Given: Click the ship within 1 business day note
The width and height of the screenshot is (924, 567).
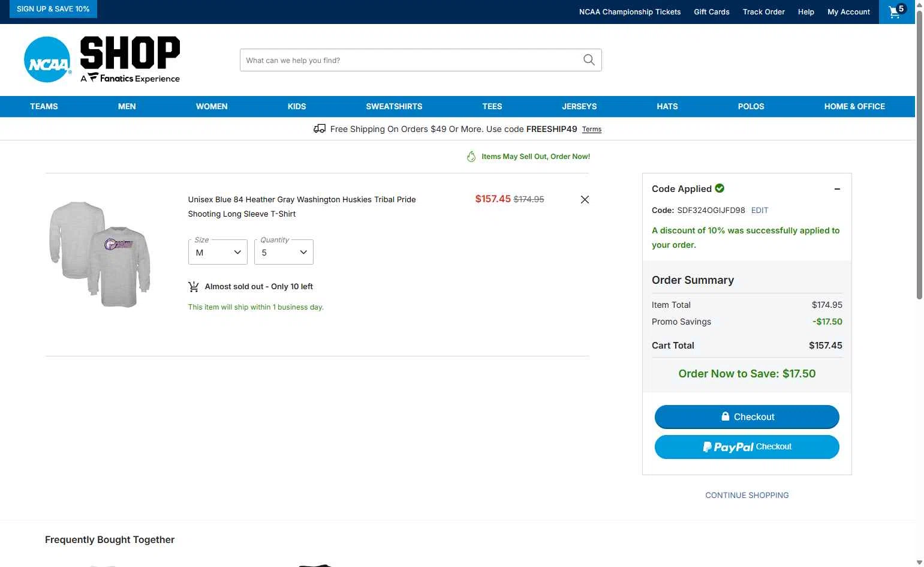Looking at the screenshot, I should pos(255,307).
